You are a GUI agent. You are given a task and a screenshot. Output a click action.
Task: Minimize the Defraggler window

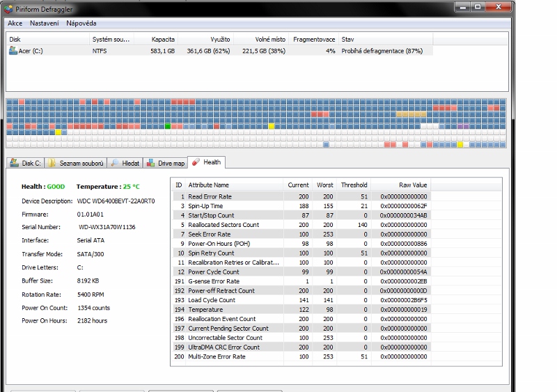point(463,7)
